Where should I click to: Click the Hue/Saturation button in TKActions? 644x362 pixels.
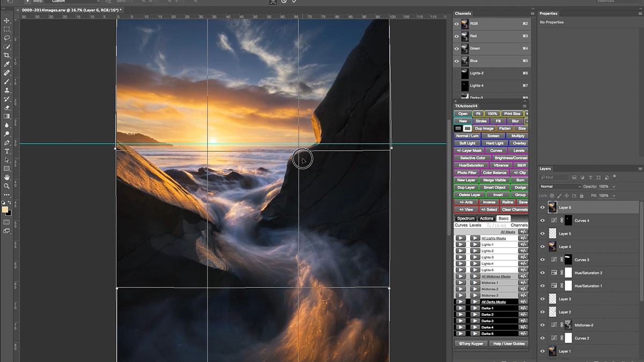click(471, 165)
